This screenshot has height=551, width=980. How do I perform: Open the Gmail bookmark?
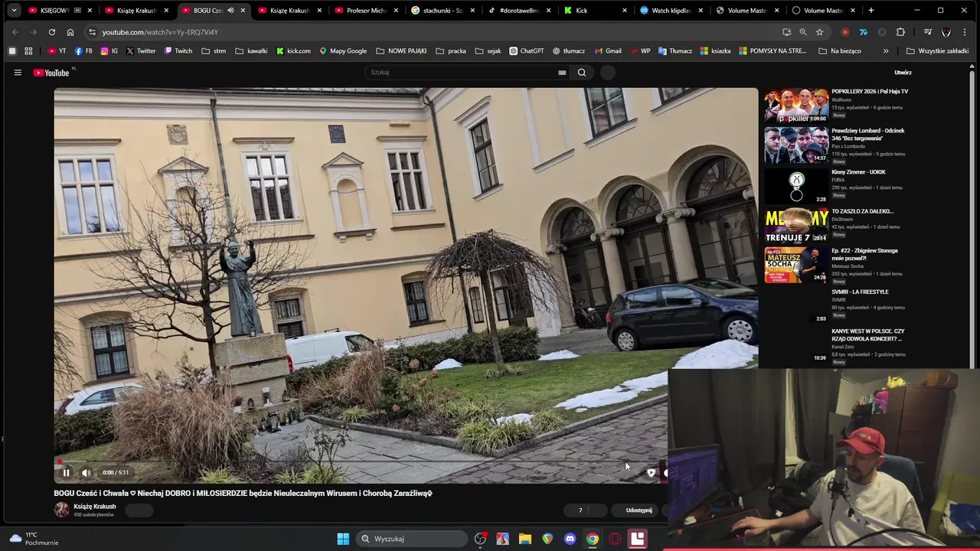[x=608, y=51]
